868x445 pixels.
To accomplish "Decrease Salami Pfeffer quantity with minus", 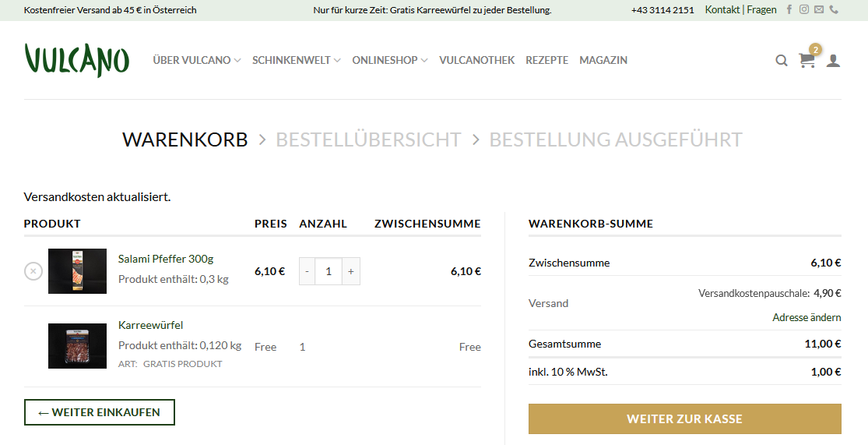I will tap(307, 271).
